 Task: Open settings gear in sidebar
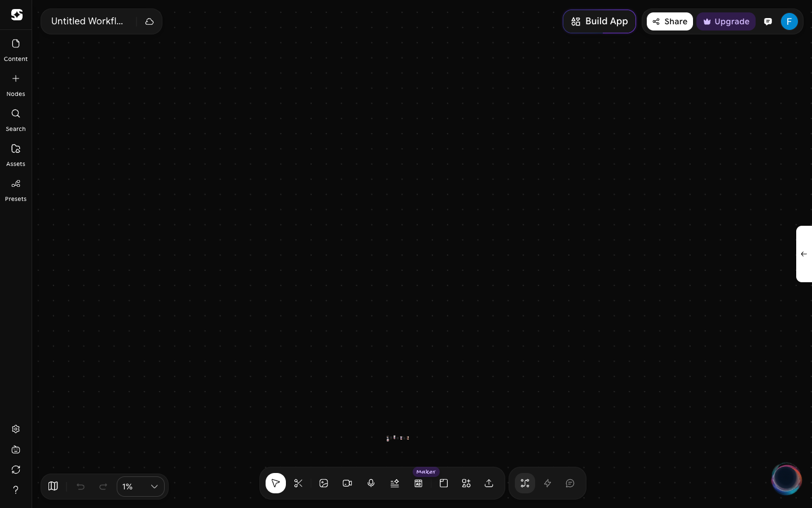[16, 429]
